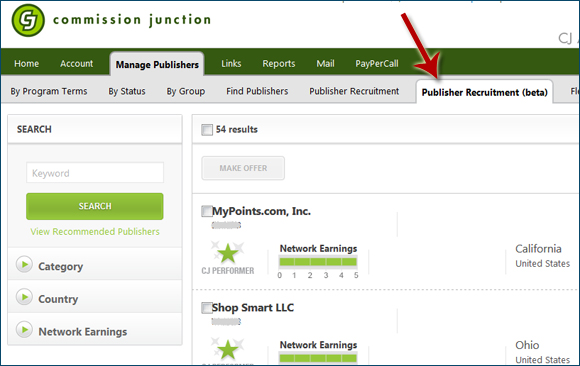Viewport: 580px width, 366px height.
Task: Expand the Country filter arrow
Action: click(x=24, y=297)
